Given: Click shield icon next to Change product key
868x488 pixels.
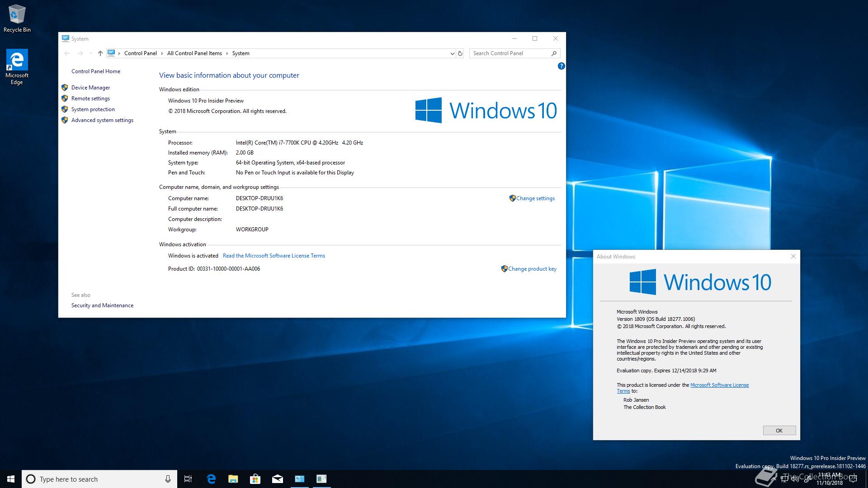Looking at the screenshot, I should tap(504, 269).
